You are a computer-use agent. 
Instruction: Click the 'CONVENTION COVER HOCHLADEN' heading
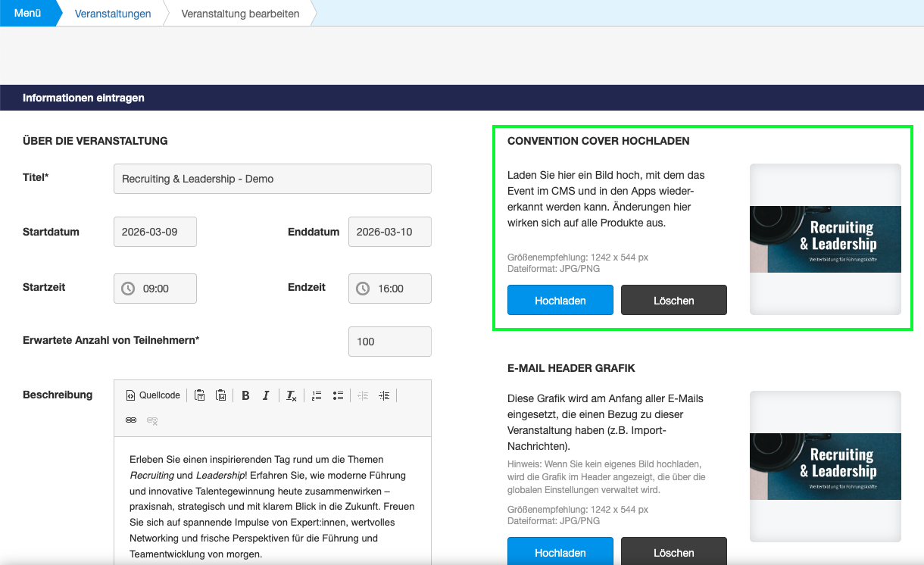(598, 141)
